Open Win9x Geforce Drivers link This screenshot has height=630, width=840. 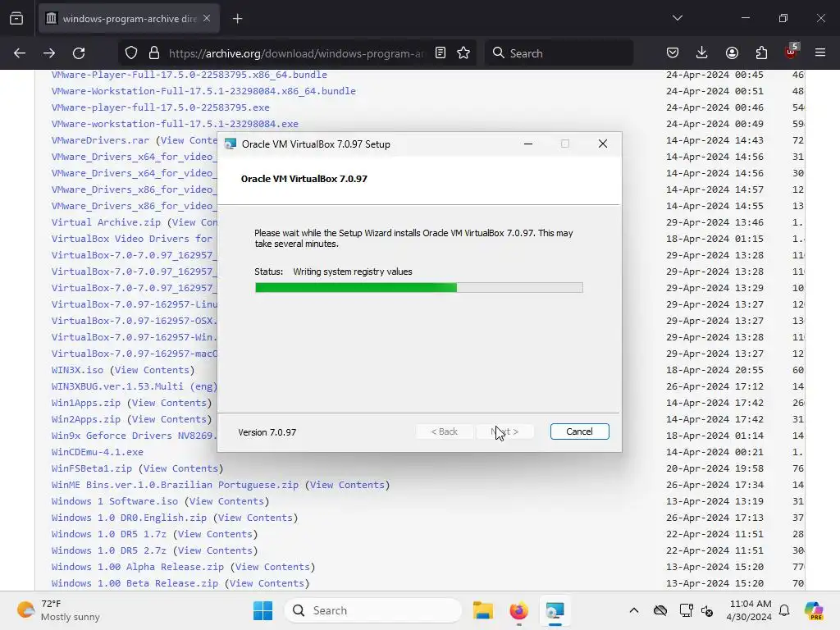point(135,436)
